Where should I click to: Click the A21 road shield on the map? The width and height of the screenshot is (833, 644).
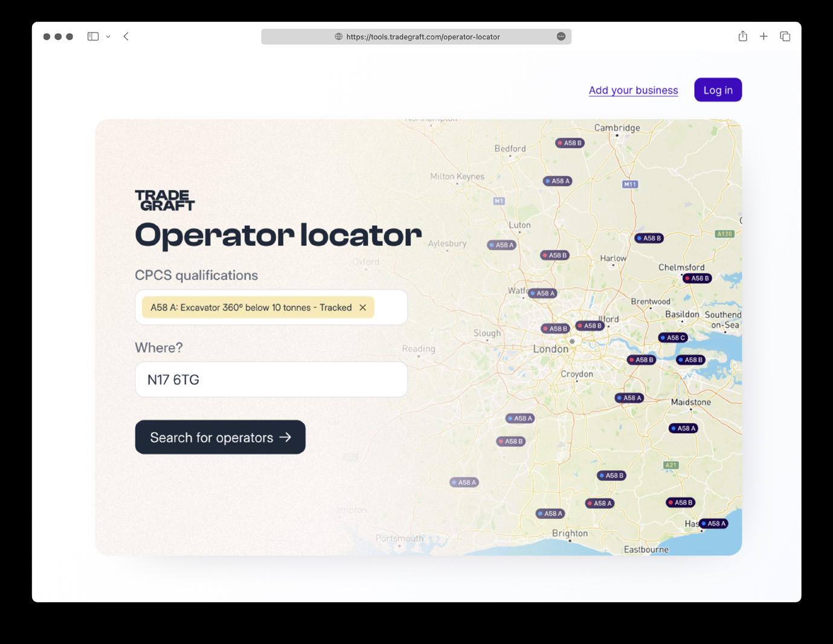(x=671, y=465)
